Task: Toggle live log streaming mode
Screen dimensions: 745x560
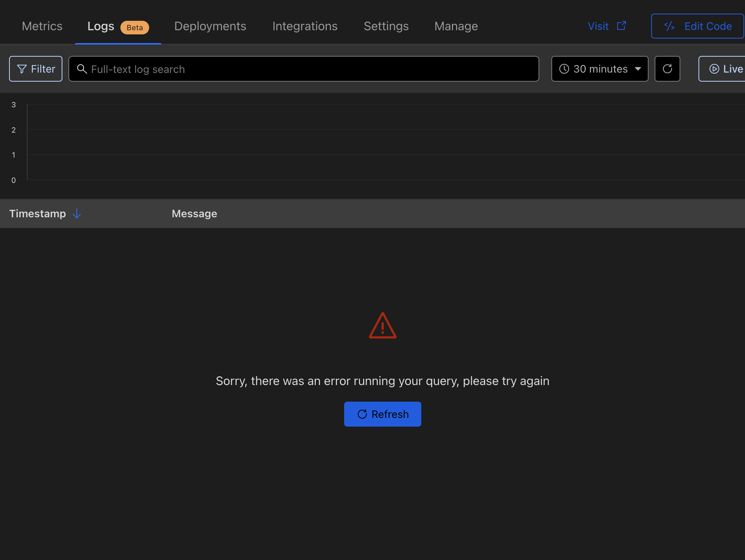Action: pyautogui.click(x=726, y=69)
